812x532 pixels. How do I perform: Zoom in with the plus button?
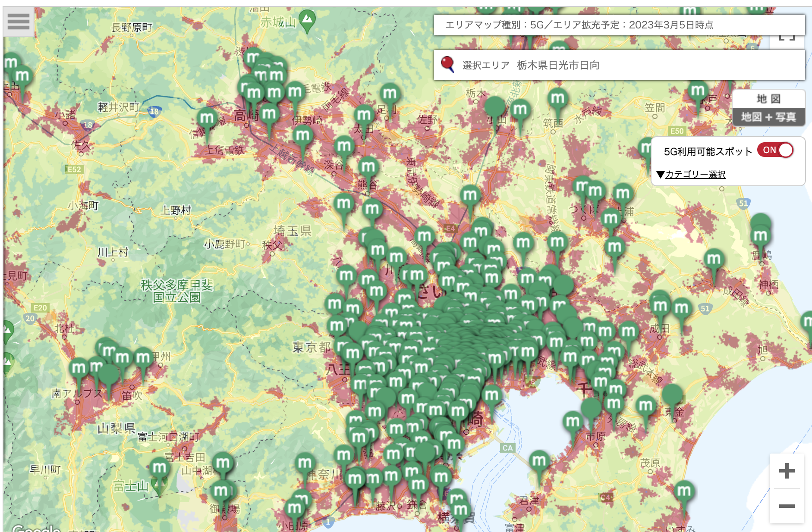[x=787, y=470]
